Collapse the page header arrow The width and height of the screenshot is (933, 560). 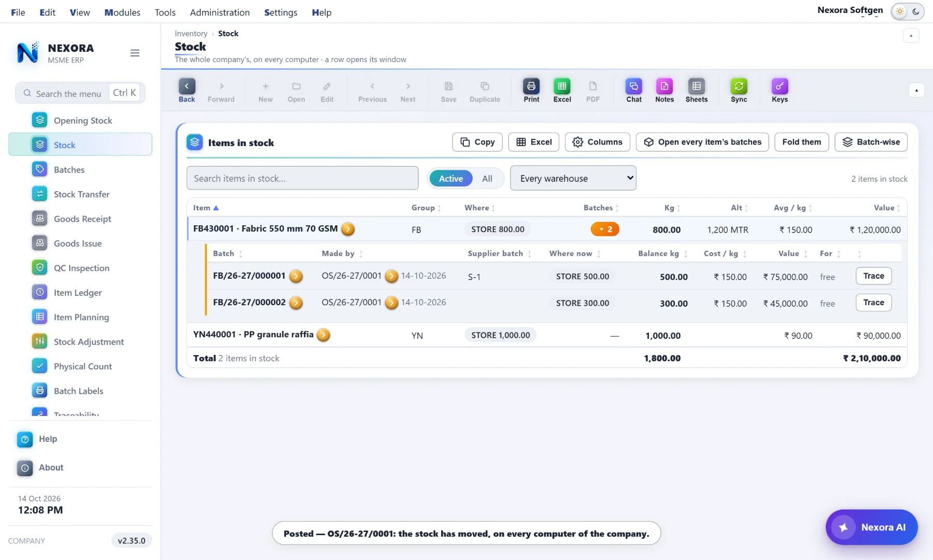[911, 36]
